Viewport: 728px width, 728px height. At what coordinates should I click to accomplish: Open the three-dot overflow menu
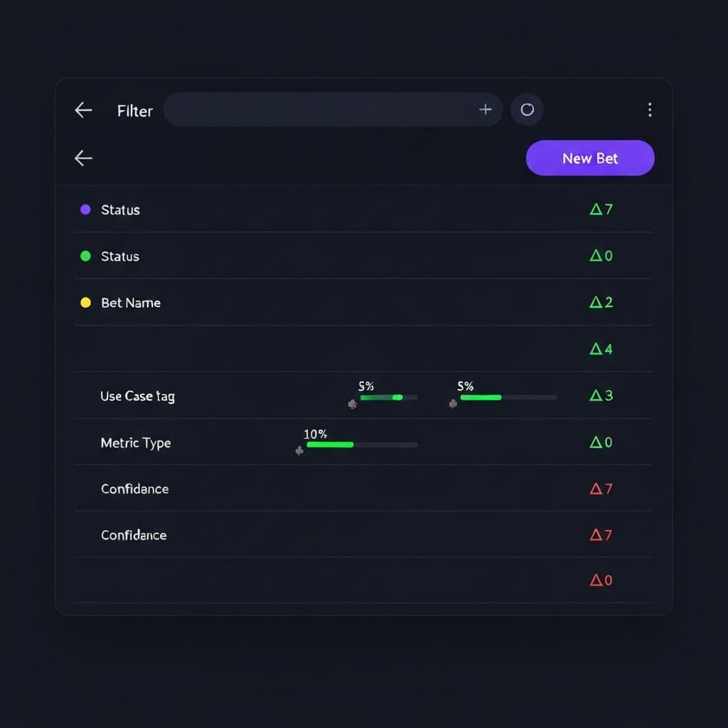(x=650, y=109)
